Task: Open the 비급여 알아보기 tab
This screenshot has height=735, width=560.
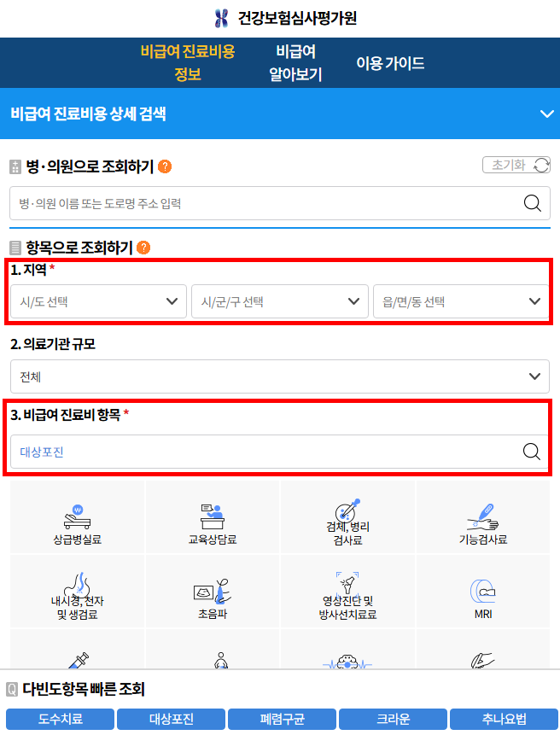Action: 295,63
